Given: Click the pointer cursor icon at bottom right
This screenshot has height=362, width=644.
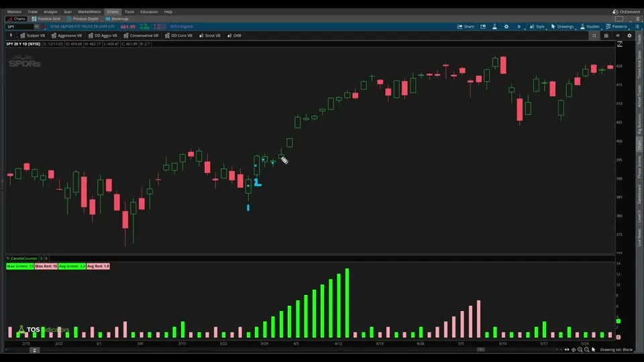Looking at the screenshot, I should 593,350.
